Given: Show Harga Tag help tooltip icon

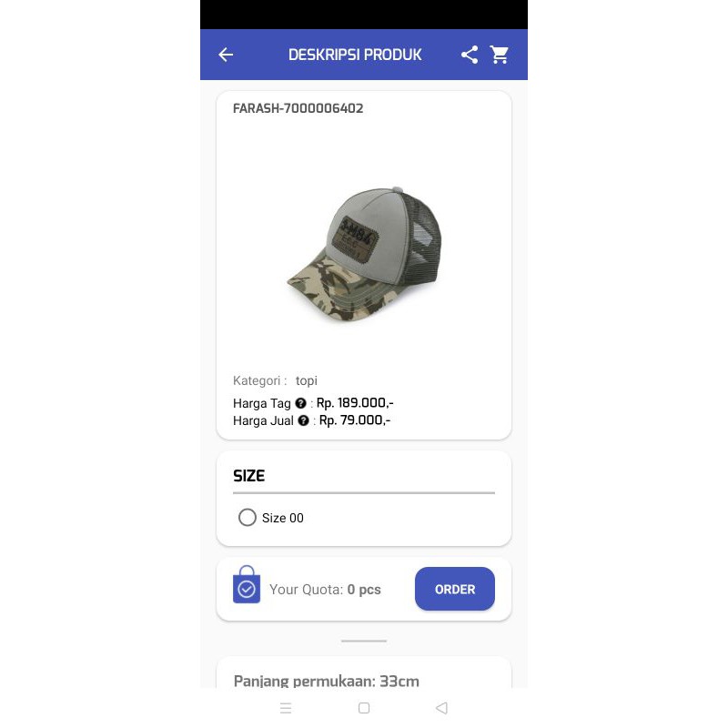Looking at the screenshot, I should point(301,403).
